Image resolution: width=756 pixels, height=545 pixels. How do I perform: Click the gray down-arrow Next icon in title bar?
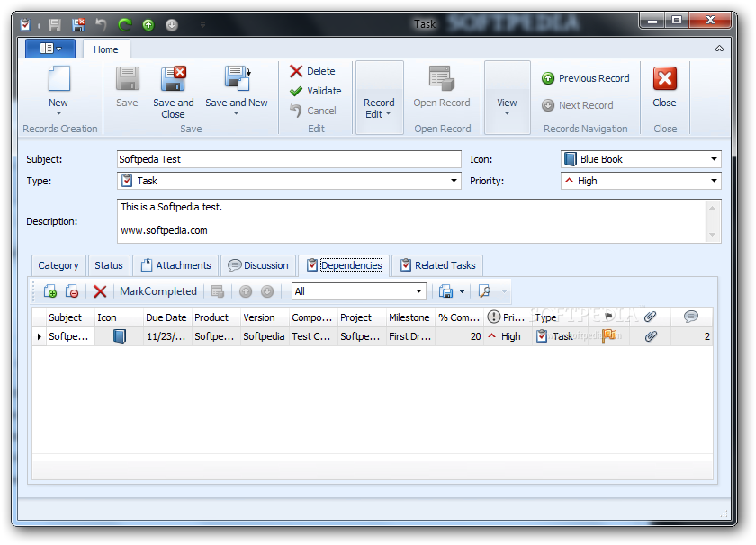(172, 24)
